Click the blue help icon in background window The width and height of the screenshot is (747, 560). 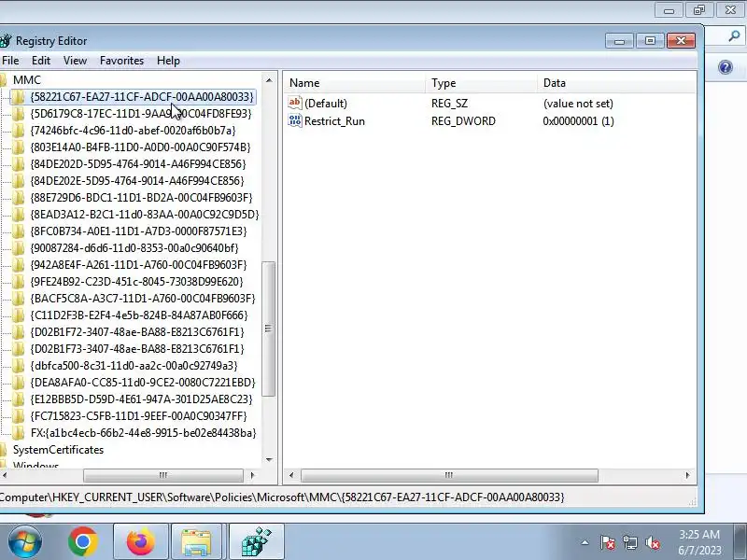pos(726,67)
